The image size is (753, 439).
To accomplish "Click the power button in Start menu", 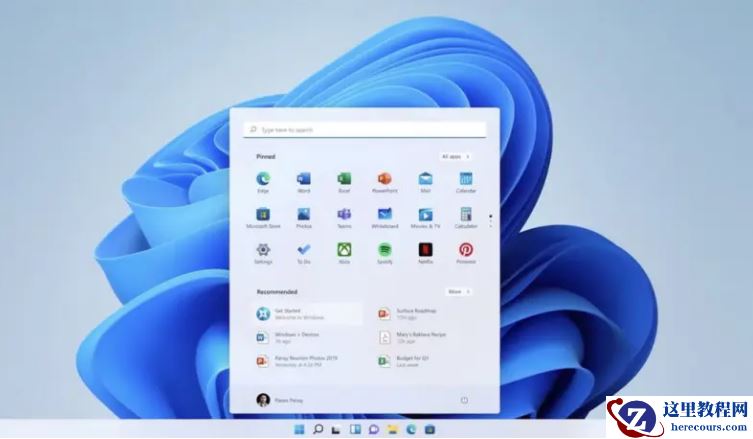I will [x=464, y=400].
